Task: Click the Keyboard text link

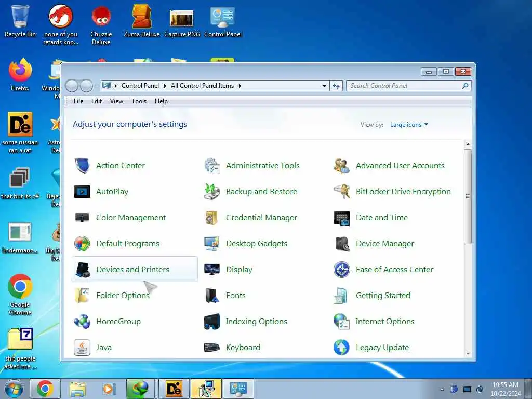Action: (x=243, y=348)
